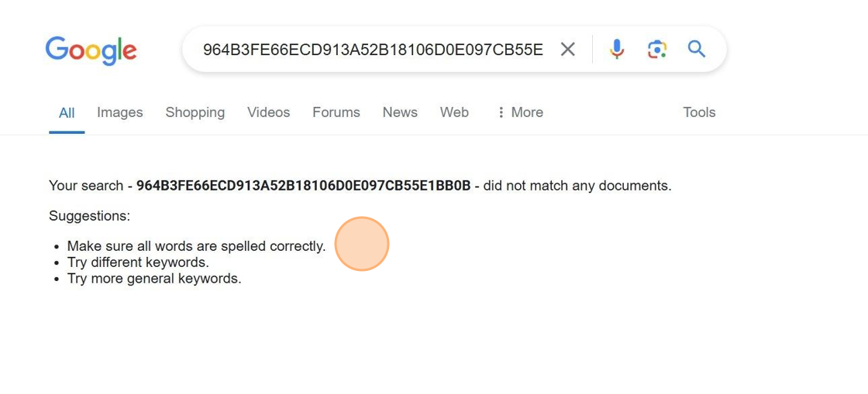Click the "Make sure all words are spelled correctly" suggestion
The width and height of the screenshot is (868, 394).
point(196,246)
